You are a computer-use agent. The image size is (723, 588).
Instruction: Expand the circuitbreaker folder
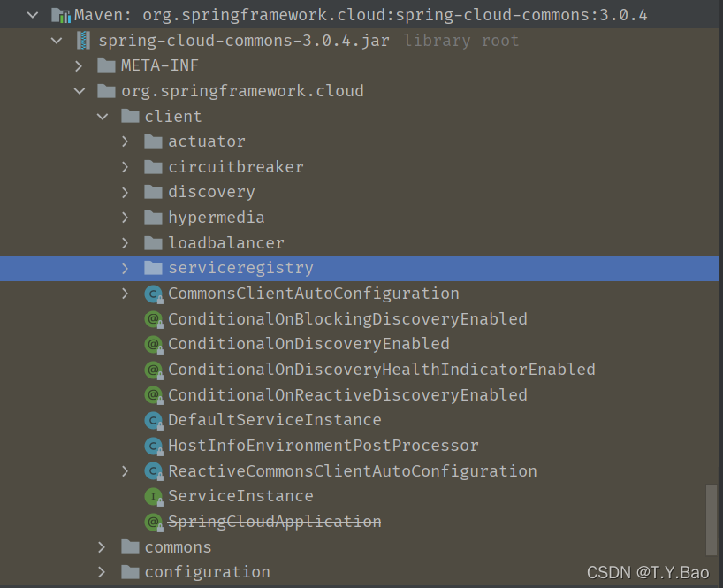coord(125,167)
